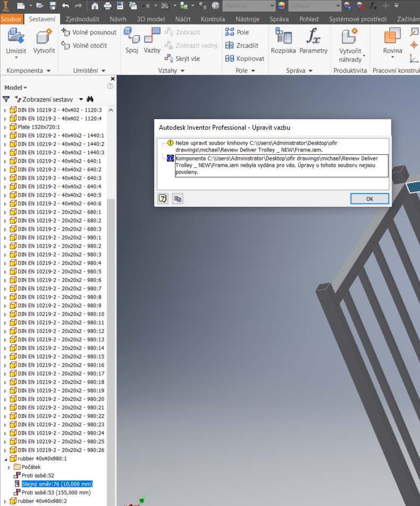Click the help question mark in Model panel
This screenshot has height=506, width=420.
(x=110, y=86)
